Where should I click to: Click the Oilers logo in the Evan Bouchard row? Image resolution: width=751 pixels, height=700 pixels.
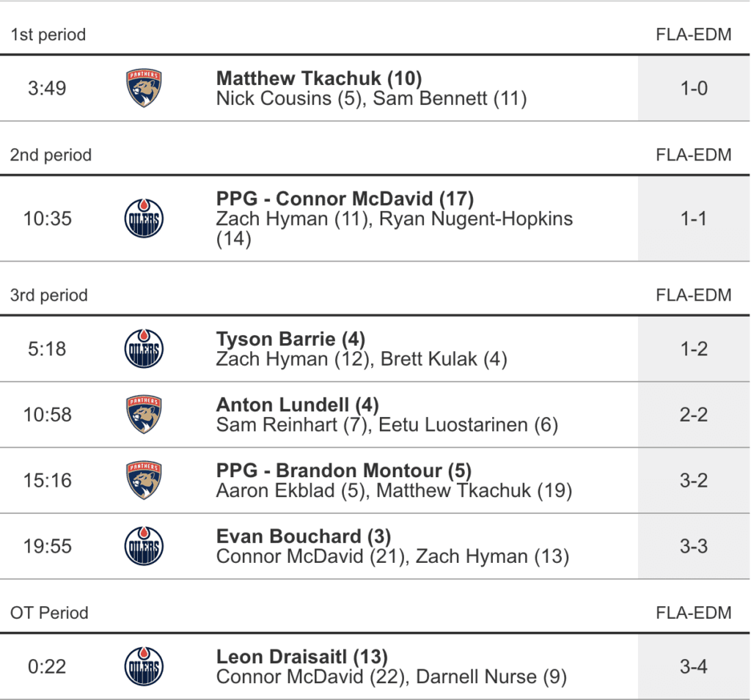point(144,547)
